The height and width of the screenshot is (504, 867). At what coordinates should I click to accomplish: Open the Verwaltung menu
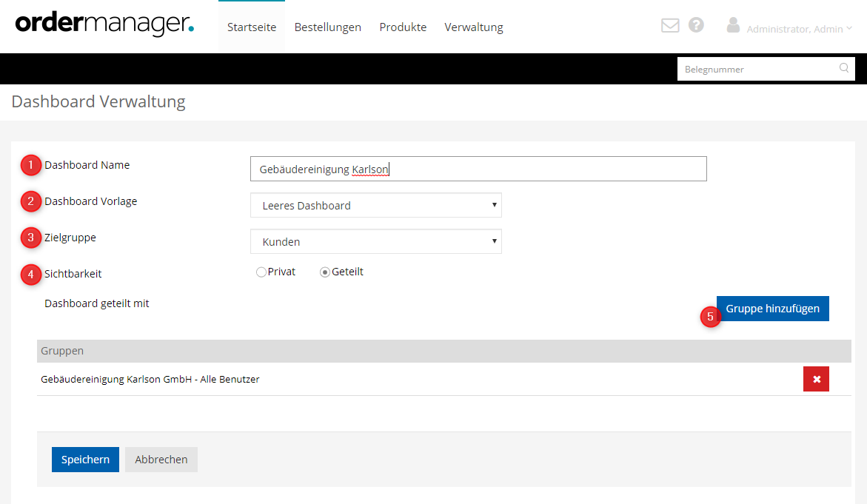[474, 27]
